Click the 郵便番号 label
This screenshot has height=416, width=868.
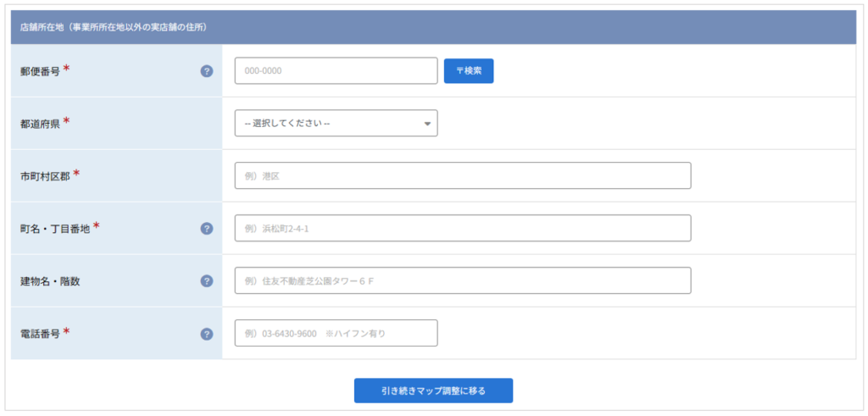coord(40,71)
